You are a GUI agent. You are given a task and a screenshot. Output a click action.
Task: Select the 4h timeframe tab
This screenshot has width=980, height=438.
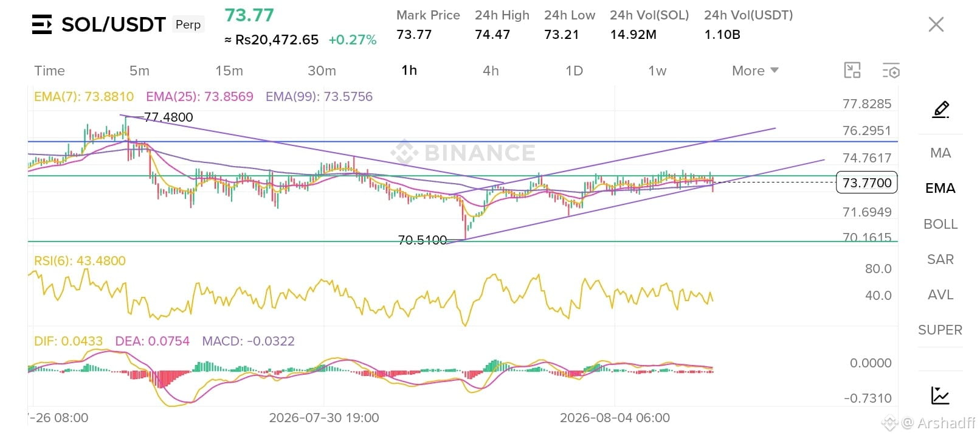click(491, 71)
